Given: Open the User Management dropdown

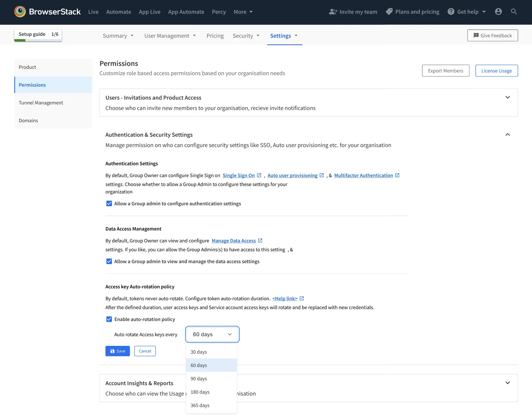Looking at the screenshot, I should [x=170, y=36].
